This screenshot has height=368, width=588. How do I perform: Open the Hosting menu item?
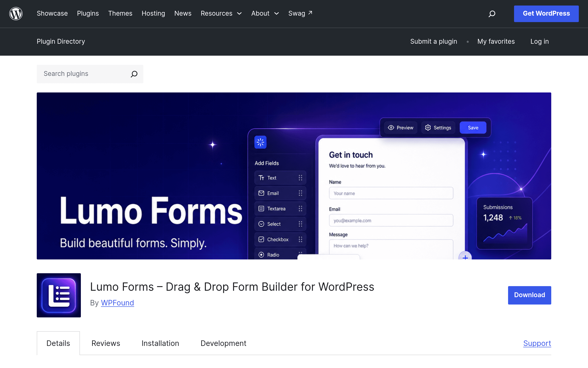coord(153,13)
